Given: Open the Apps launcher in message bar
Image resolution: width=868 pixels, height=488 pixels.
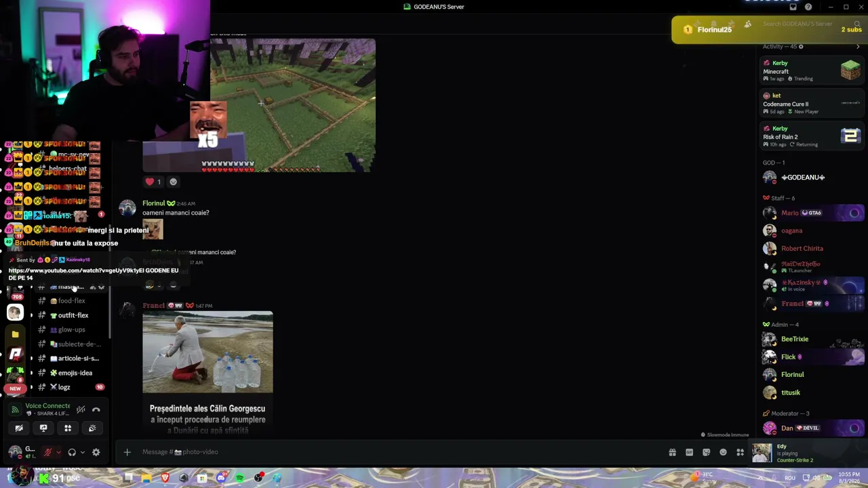Looking at the screenshot, I should click(740, 452).
